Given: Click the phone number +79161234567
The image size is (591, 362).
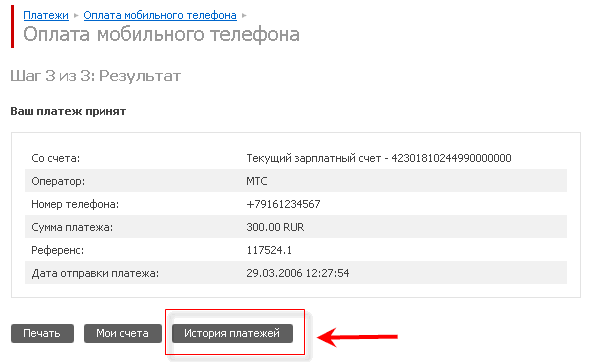Looking at the screenshot, I should click(283, 204).
